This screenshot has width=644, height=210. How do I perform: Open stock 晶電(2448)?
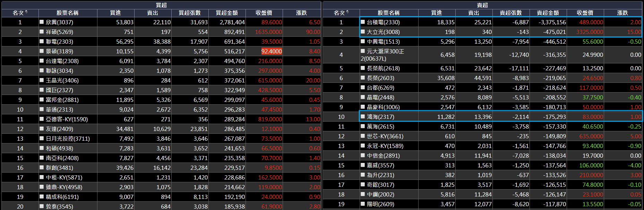380,97
